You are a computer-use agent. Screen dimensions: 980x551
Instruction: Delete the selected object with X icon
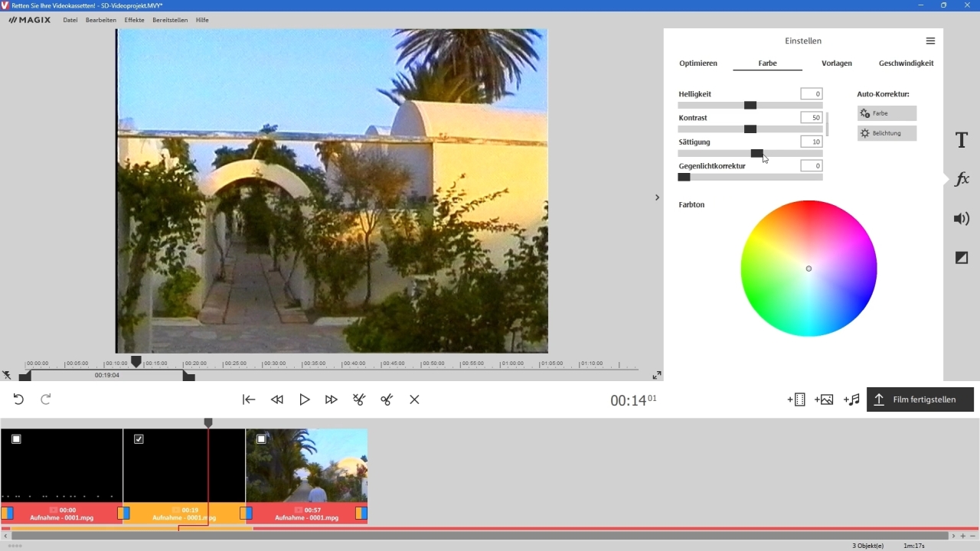coord(414,399)
